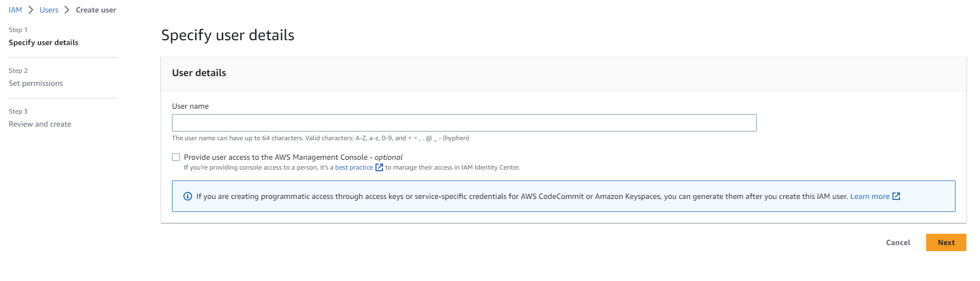Click the info icon in the blue notice

click(188, 196)
